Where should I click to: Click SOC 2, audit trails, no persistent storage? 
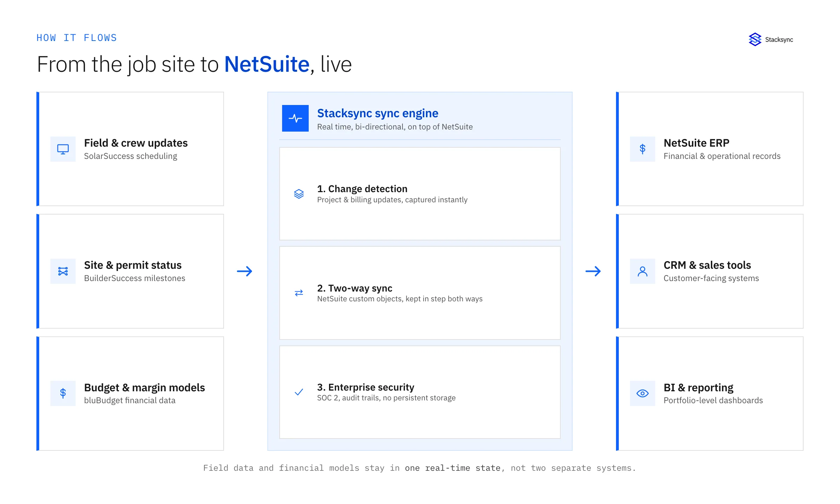[386, 398]
